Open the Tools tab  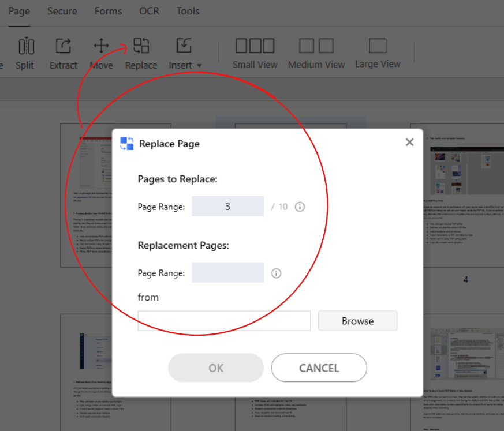click(186, 11)
